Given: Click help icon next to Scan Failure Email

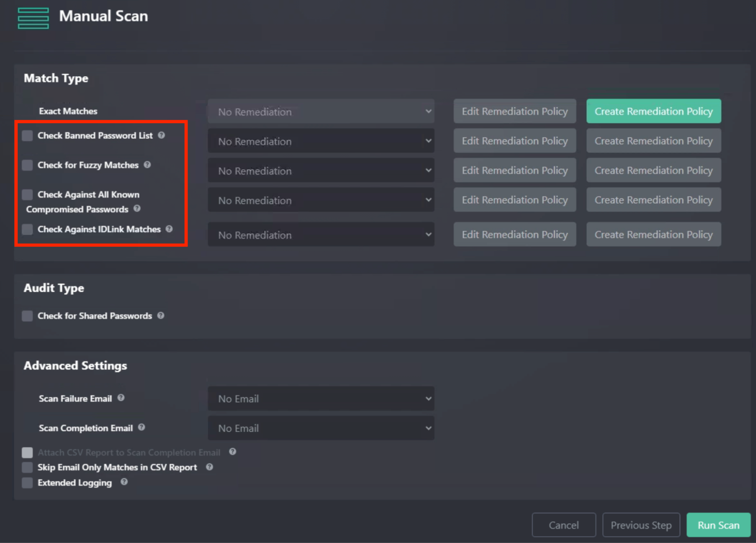Looking at the screenshot, I should click(121, 398).
